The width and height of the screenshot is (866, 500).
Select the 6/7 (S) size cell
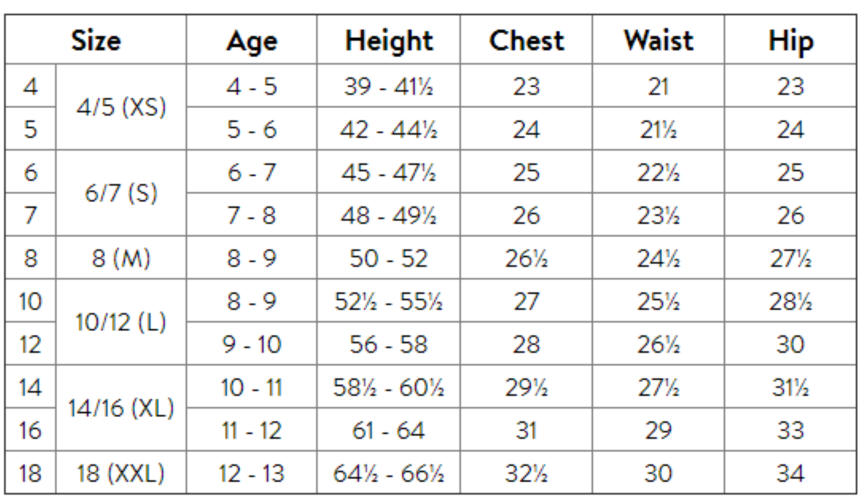tap(121, 194)
